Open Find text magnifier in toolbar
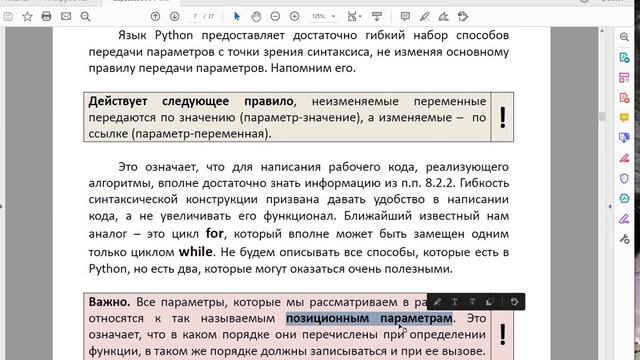The height and width of the screenshot is (360, 640). pos(85,16)
